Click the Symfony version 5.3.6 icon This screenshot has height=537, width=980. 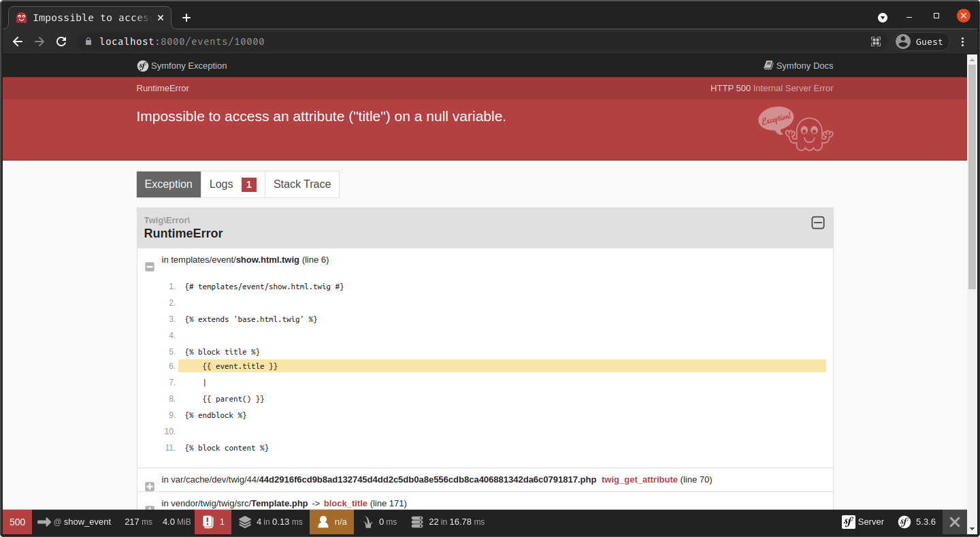pos(917,522)
